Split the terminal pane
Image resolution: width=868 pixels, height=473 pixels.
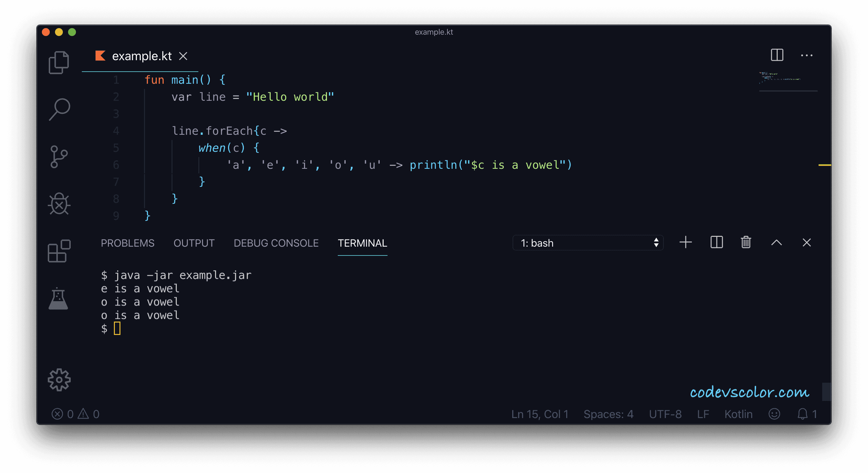(x=716, y=242)
